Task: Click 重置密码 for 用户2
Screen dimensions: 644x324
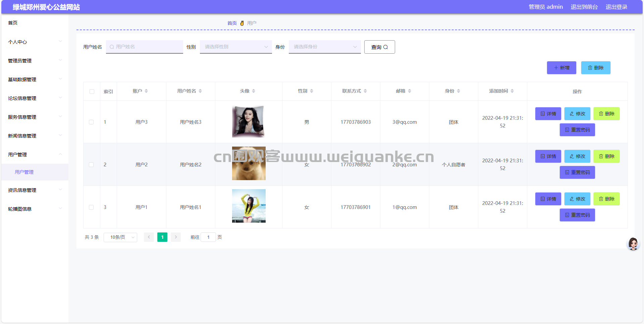Action: 577,172
